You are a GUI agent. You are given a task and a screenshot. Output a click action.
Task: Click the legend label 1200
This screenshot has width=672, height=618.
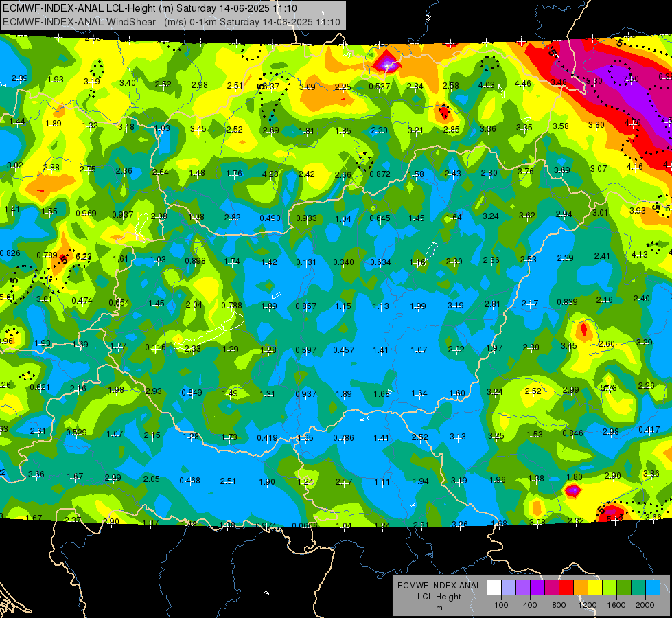587,605
